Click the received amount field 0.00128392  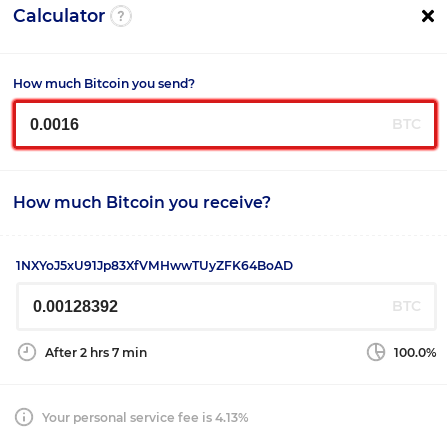226,306
